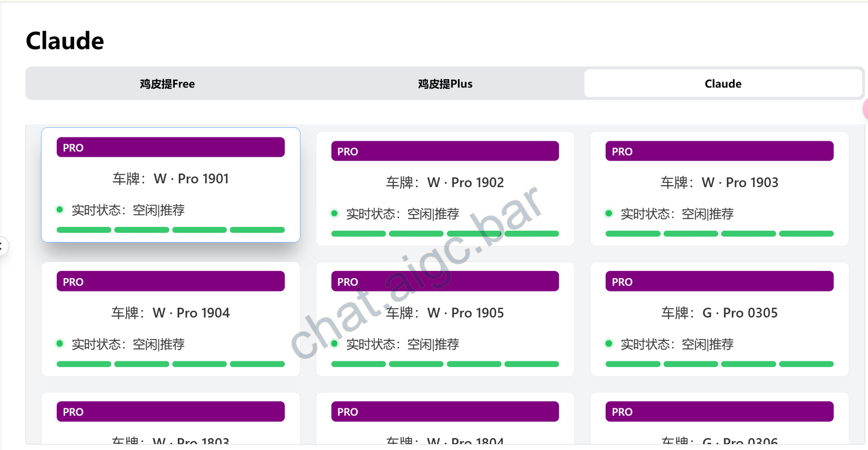Expand the collapsed sidebar arrow on left edge
Image resolution: width=868 pixels, height=450 pixels.
pyautogui.click(x=3, y=246)
